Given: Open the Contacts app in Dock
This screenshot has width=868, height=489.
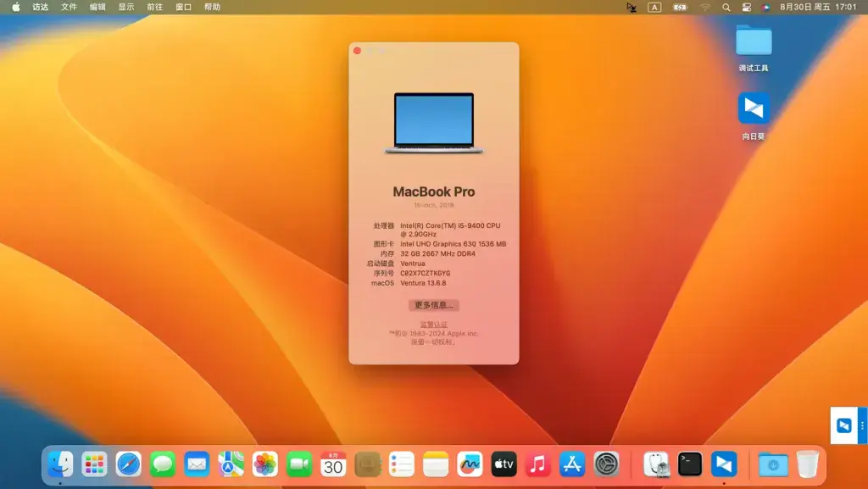Looking at the screenshot, I should pos(368,464).
